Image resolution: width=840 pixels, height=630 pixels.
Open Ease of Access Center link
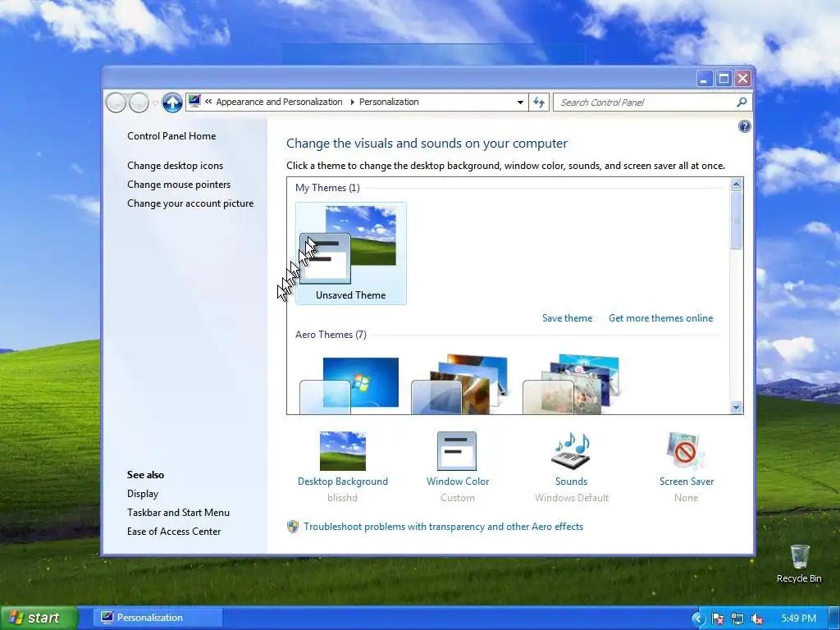pos(174,532)
